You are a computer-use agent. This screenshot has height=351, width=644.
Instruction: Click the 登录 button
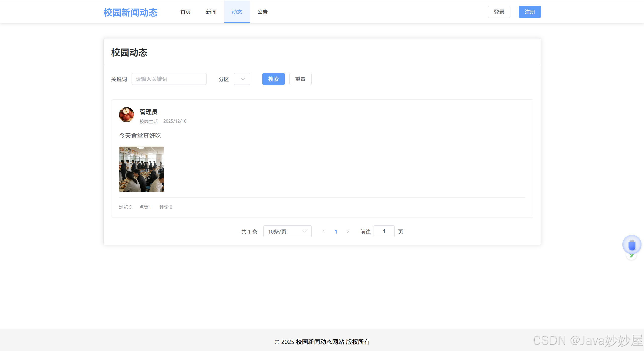[x=499, y=12]
